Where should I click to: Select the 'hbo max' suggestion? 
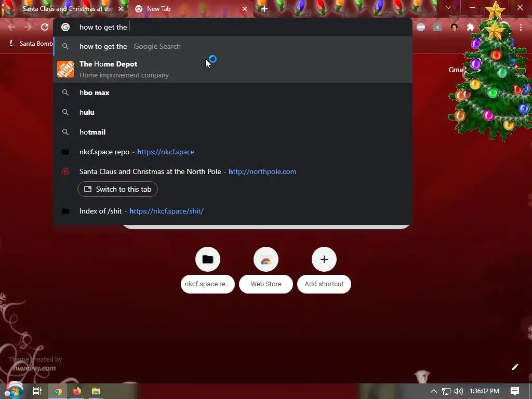[233, 92]
